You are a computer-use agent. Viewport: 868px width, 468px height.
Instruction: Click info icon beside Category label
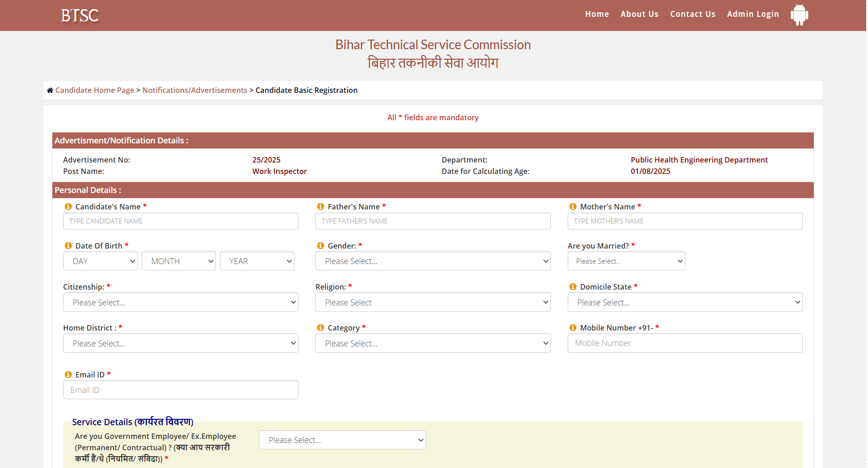coord(321,328)
